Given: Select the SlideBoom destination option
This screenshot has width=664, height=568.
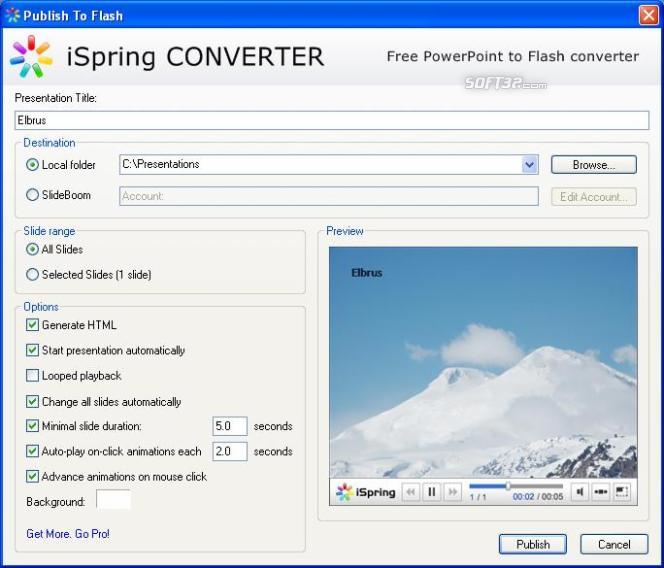Looking at the screenshot, I should [x=32, y=195].
